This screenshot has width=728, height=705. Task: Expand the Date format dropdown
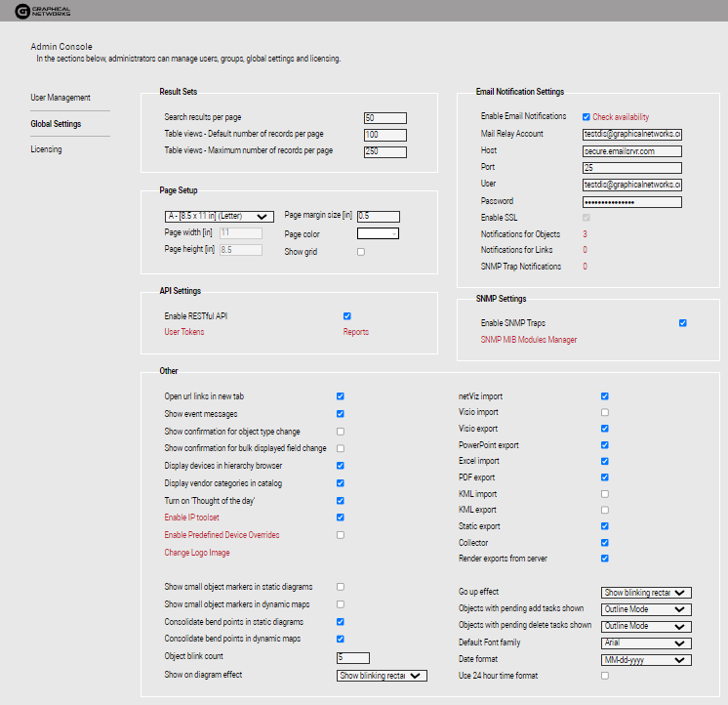(646, 659)
